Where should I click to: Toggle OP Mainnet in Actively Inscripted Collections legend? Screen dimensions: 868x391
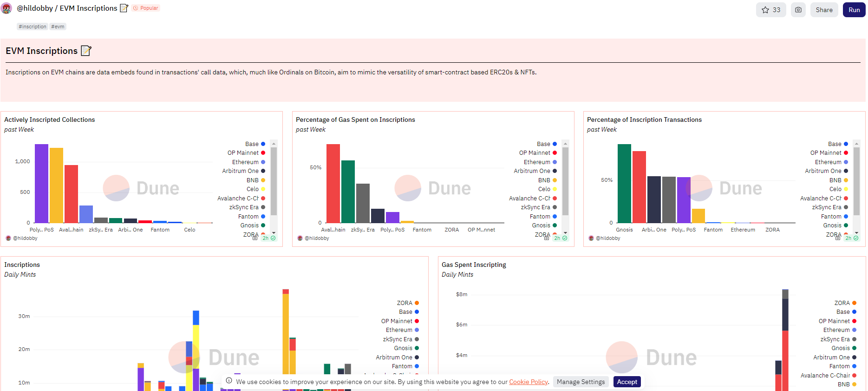coord(246,153)
